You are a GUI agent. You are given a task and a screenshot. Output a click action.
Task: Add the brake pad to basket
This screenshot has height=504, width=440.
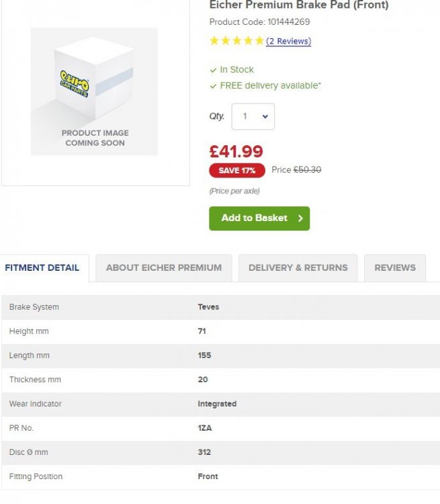tap(259, 218)
